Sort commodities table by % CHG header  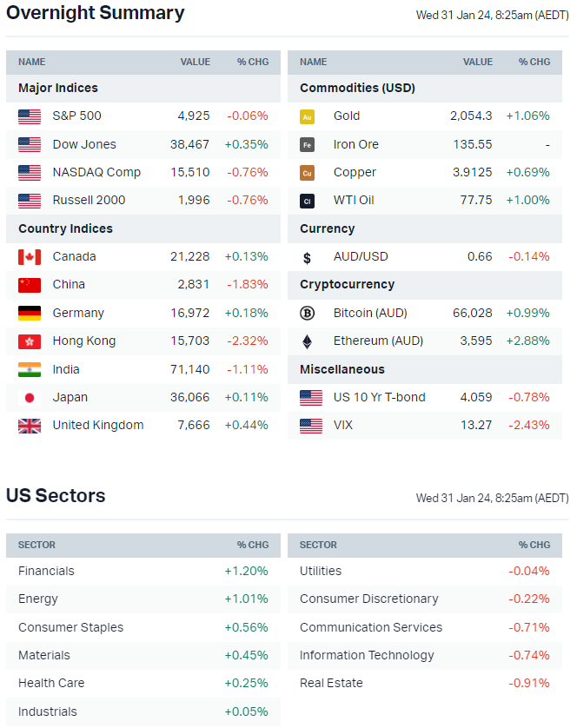point(534,62)
